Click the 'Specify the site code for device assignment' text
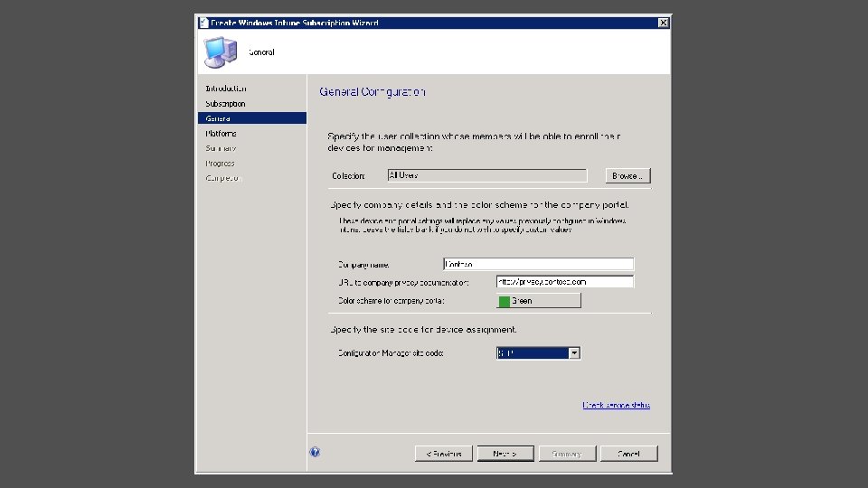This screenshot has height=488, width=868. coord(423,329)
